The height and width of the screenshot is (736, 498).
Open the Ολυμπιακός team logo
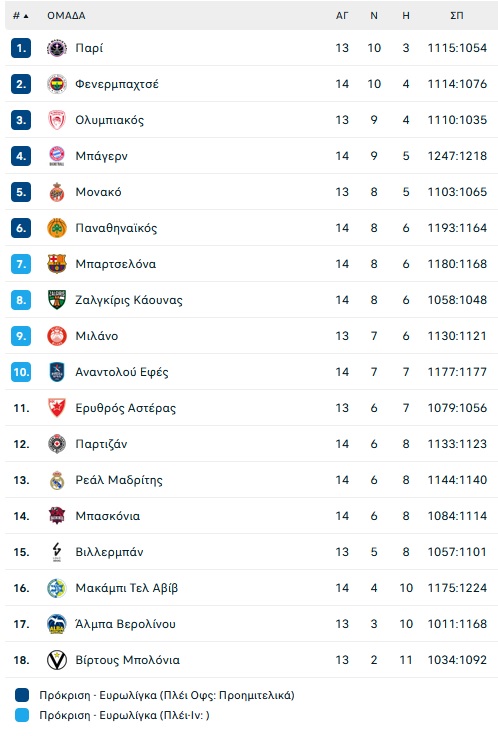tap(57, 120)
